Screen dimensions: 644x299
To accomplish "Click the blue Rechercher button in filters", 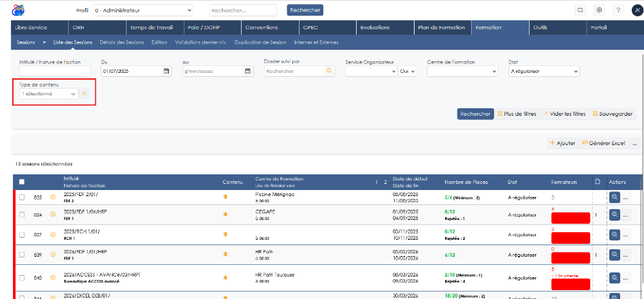I will pyautogui.click(x=475, y=114).
